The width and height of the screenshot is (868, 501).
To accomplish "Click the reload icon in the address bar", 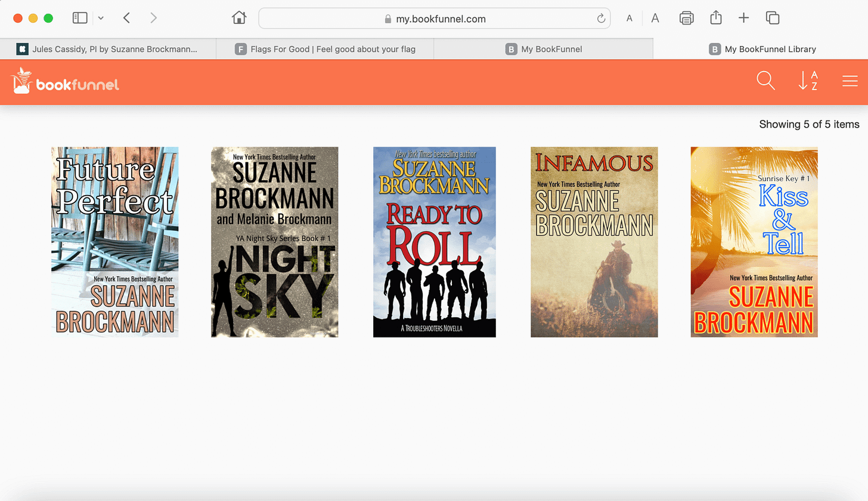I will tap(601, 18).
